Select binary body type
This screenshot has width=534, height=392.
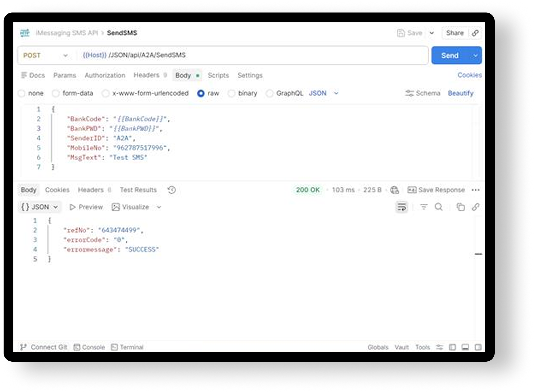tap(231, 93)
